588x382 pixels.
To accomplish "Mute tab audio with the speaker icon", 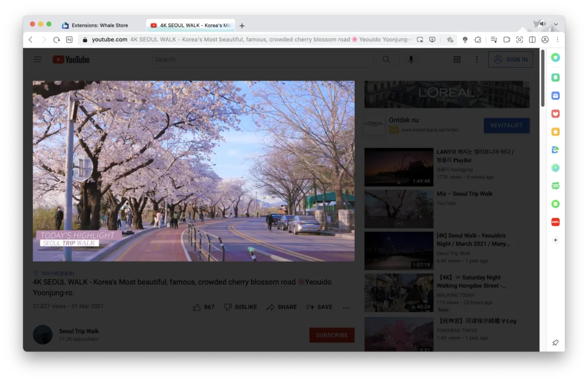I will (543, 24).
